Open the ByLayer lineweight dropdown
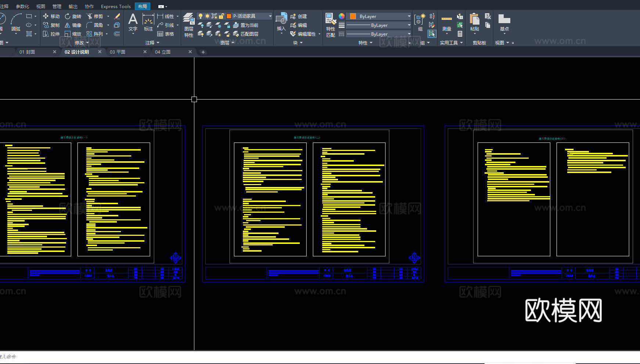This screenshot has height=364, width=640. [x=379, y=25]
